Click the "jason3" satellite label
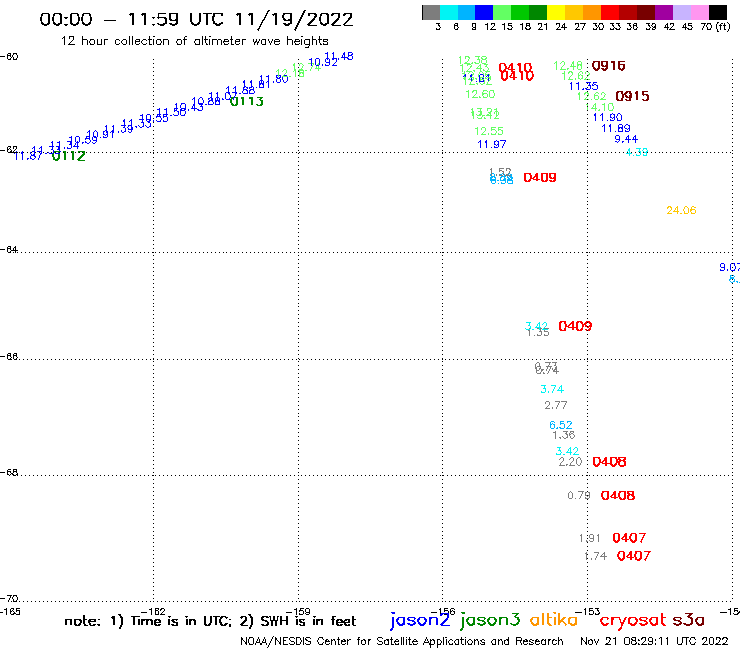This screenshot has height=650, width=740. pyautogui.click(x=490, y=619)
